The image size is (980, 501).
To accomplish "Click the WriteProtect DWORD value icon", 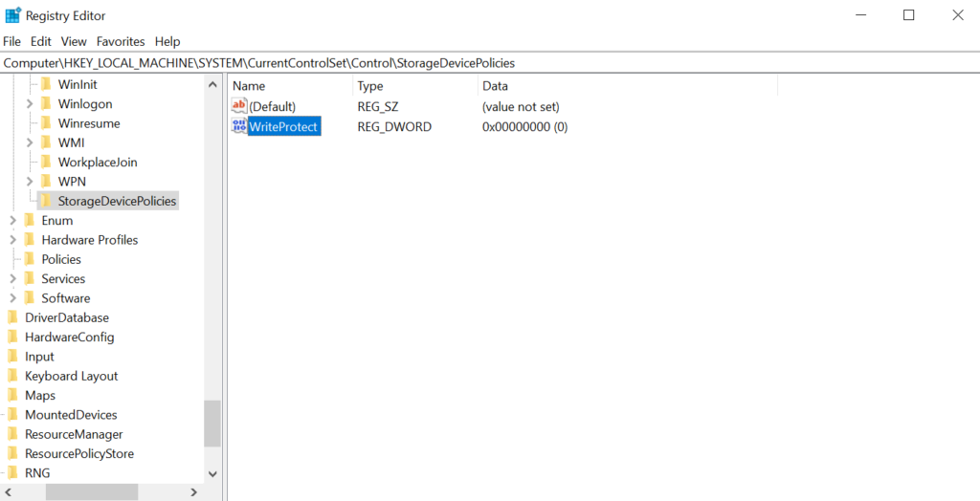I will click(x=239, y=126).
